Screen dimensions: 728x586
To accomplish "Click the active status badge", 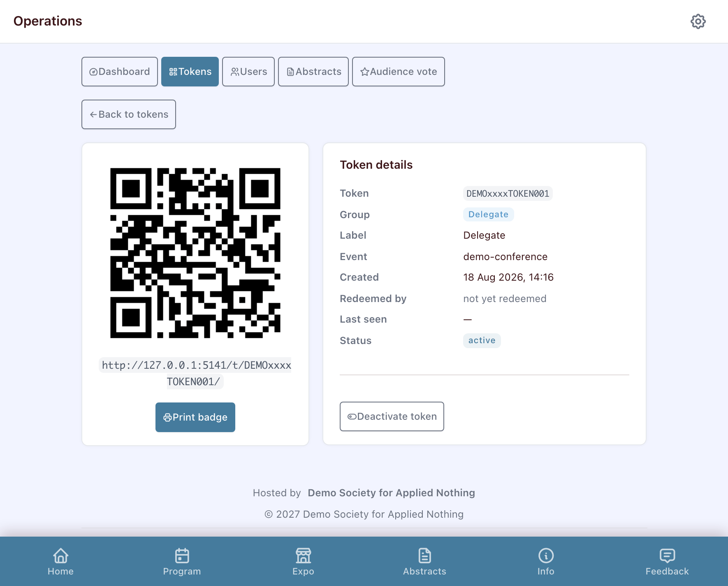I will (x=482, y=340).
